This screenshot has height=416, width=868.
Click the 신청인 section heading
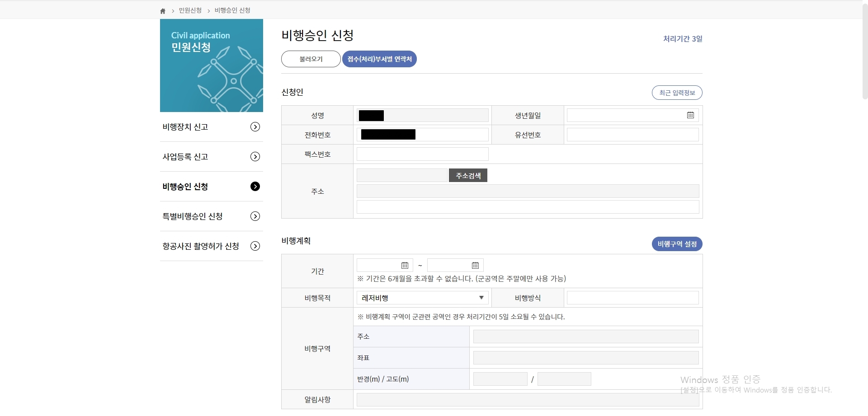(292, 92)
